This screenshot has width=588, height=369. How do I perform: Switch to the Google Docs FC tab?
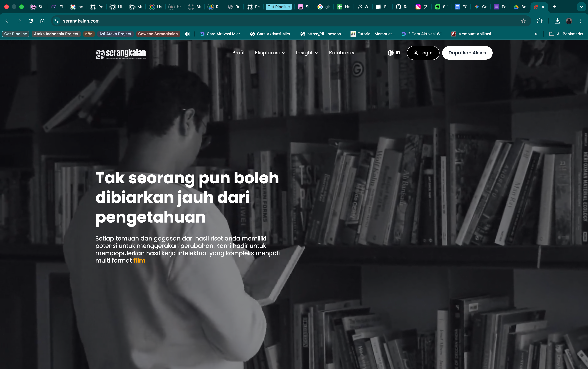461,7
